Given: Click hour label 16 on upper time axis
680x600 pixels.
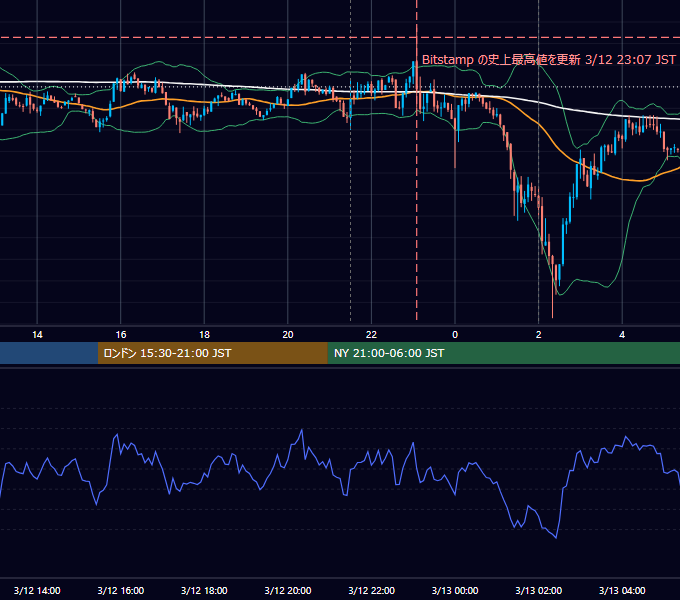Looking at the screenshot, I should (121, 335).
